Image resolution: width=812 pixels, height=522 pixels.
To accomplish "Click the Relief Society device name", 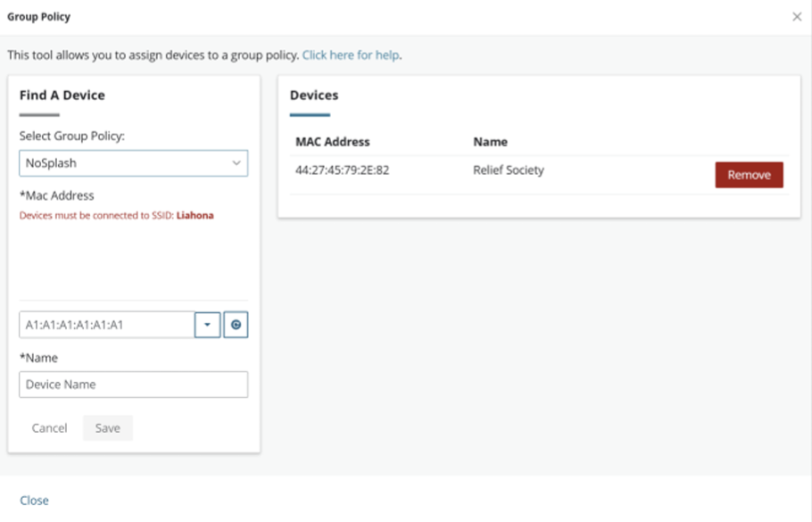I will click(x=508, y=170).
